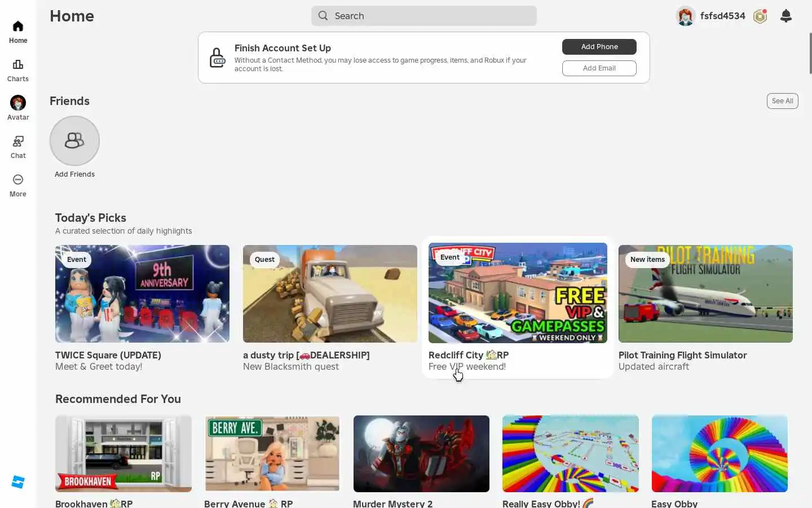Open Pilot Training Flight Simulator thumbnail
The width and height of the screenshot is (812, 508).
click(x=705, y=294)
